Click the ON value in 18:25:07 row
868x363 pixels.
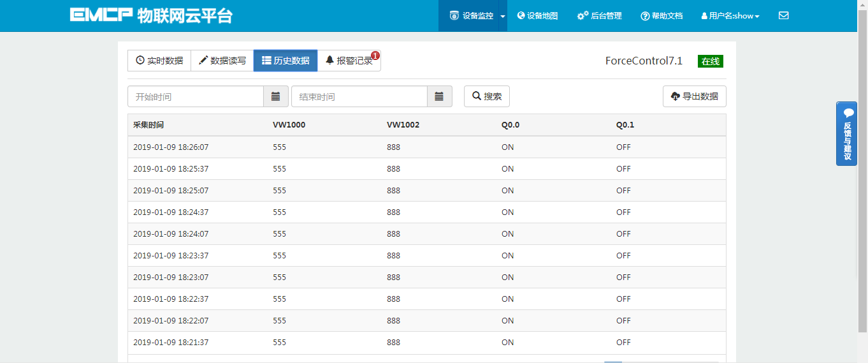(507, 190)
